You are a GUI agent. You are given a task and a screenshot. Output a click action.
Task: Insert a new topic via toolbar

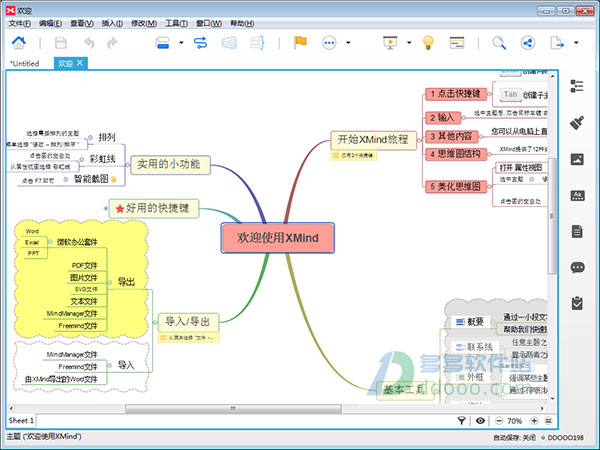point(163,43)
